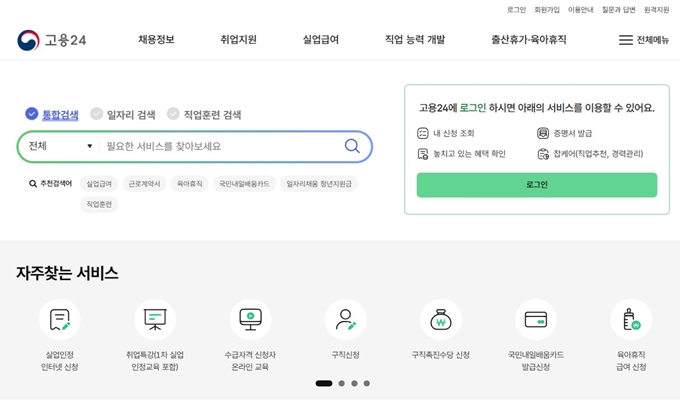This screenshot has width=680, height=400.
Task: Click 잡케어(직업추천, 경력관리) text
Action: click(598, 154)
